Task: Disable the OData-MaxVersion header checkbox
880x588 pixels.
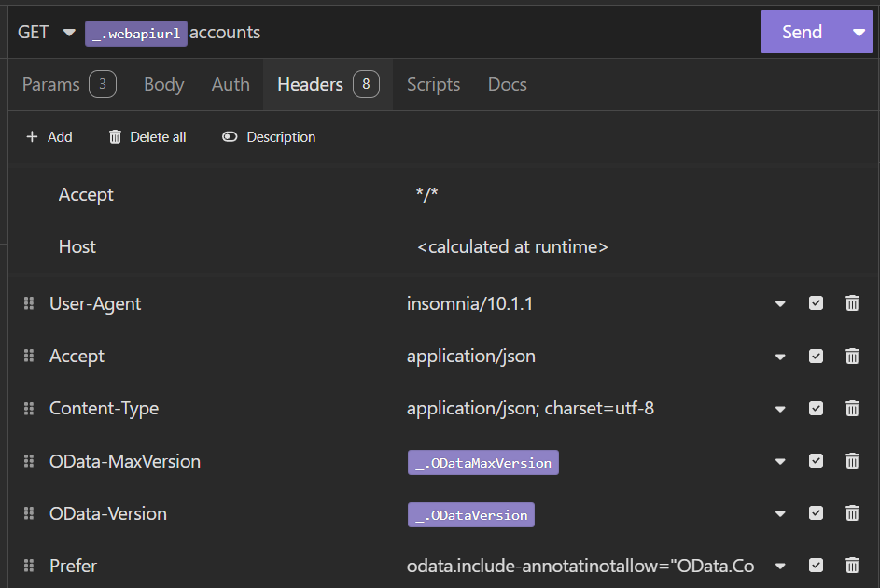Action: 816,461
